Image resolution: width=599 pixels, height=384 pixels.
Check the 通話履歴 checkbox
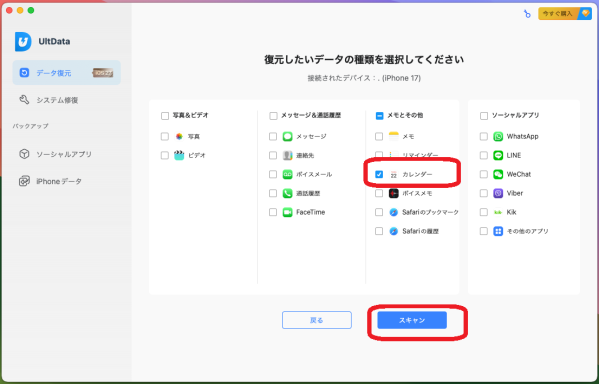(273, 193)
